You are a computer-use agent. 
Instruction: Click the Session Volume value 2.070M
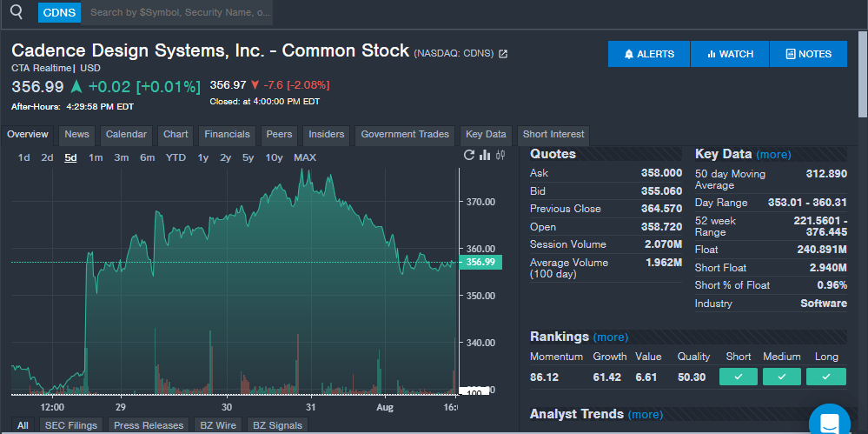point(663,244)
